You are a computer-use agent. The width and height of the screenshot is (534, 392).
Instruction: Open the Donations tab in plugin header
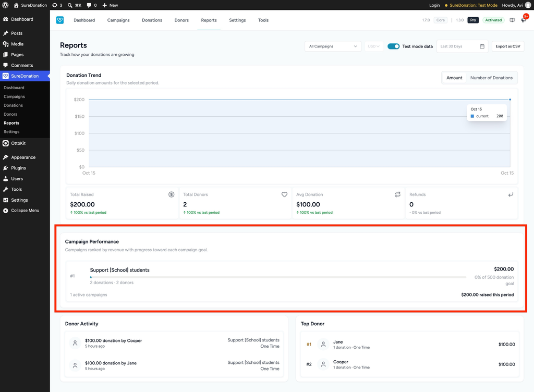152,20
